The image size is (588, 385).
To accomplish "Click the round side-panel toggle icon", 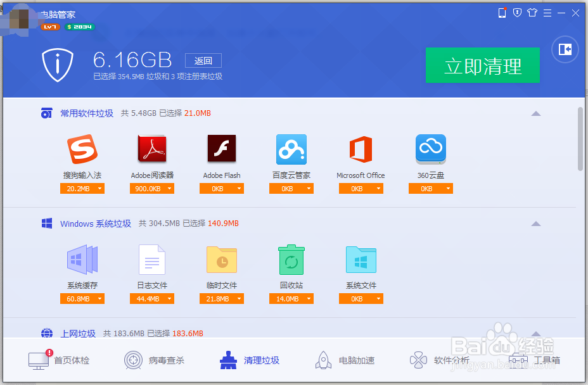I will click(x=565, y=49).
